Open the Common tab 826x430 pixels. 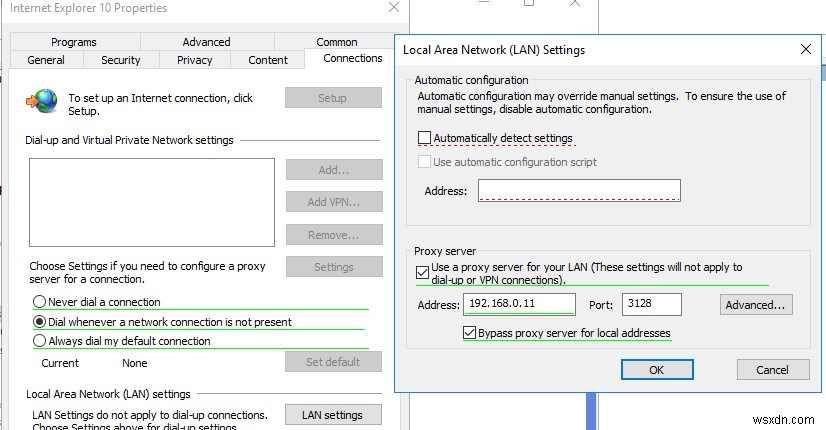337,42
